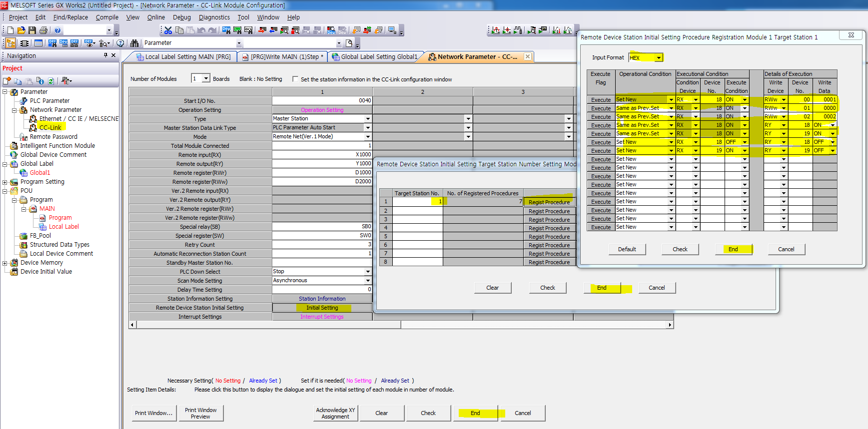Open the Compile menu
Image resolution: width=868 pixels, height=429 pixels.
point(107,17)
